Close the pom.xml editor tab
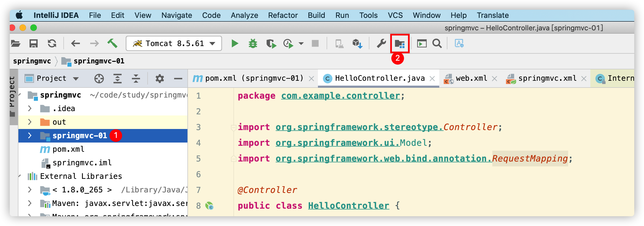Viewport: 644px width, 226px height. pyautogui.click(x=311, y=79)
